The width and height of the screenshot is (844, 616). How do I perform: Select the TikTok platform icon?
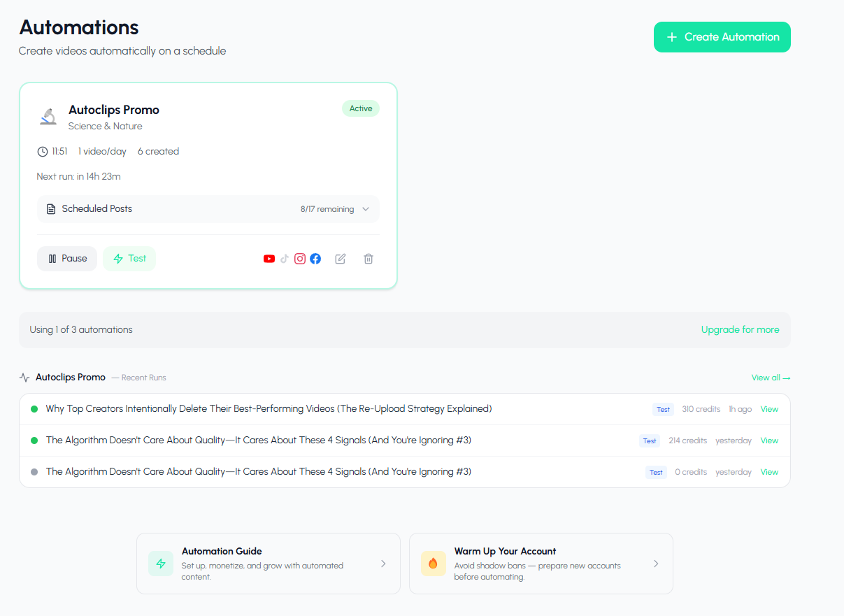click(x=285, y=259)
